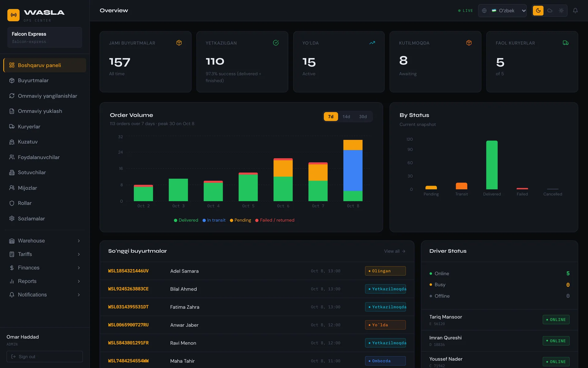Click View all for recent orders
Screen dimensions: 588x368
395,251
